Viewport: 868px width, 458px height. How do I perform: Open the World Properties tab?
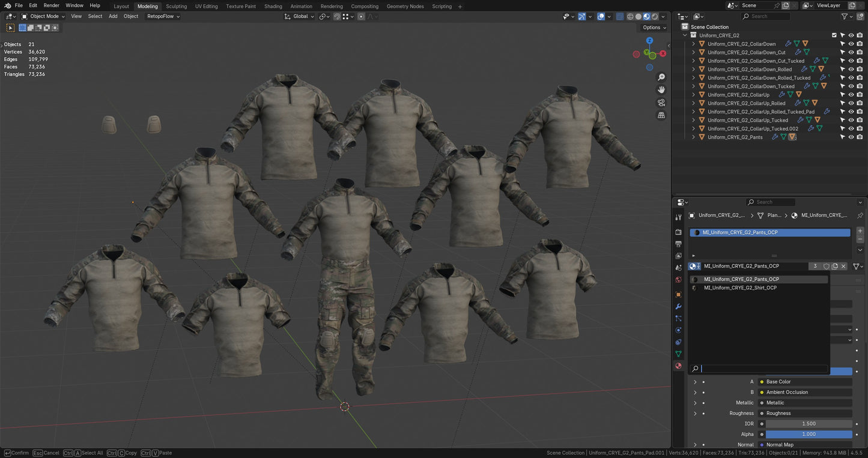[678, 280]
